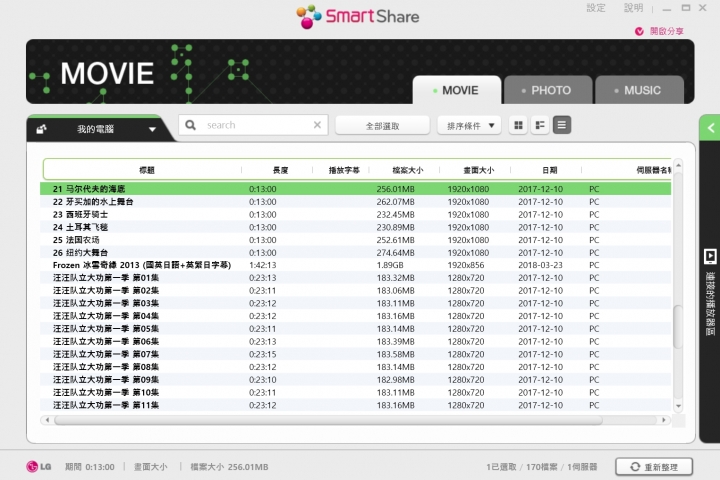Viewport: 720px width, 480px height.
Task: Select the 第06集 episode row
Action: point(355,342)
